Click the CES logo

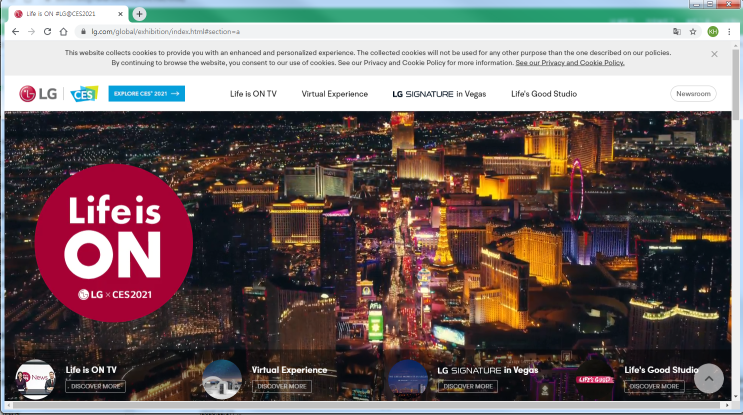pyautogui.click(x=84, y=94)
